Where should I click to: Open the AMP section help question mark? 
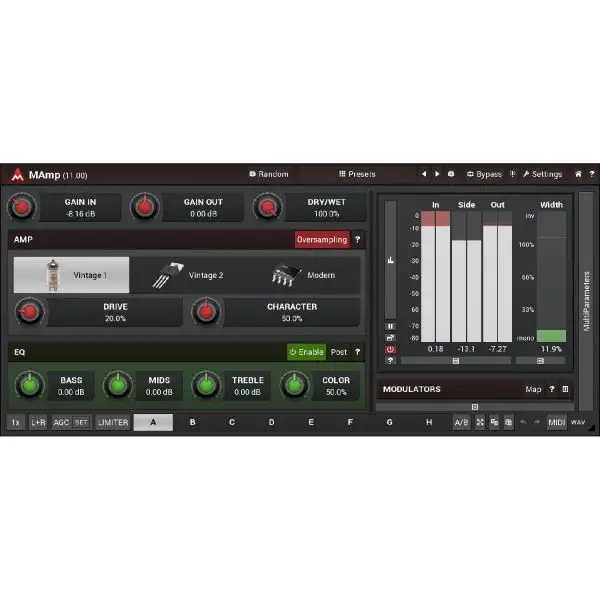(358, 240)
